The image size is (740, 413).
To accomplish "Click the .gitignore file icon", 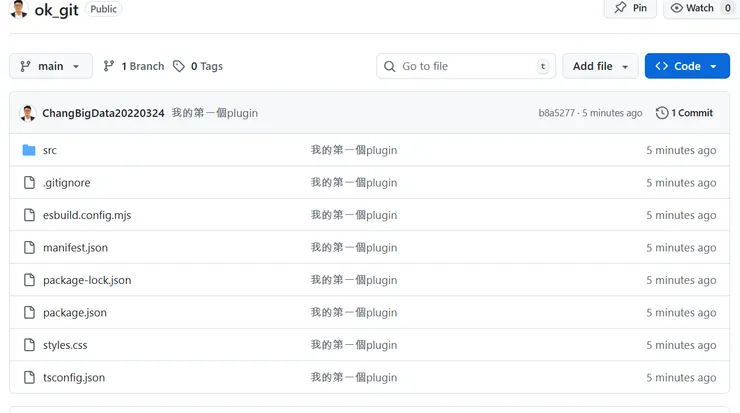I will 29,183.
